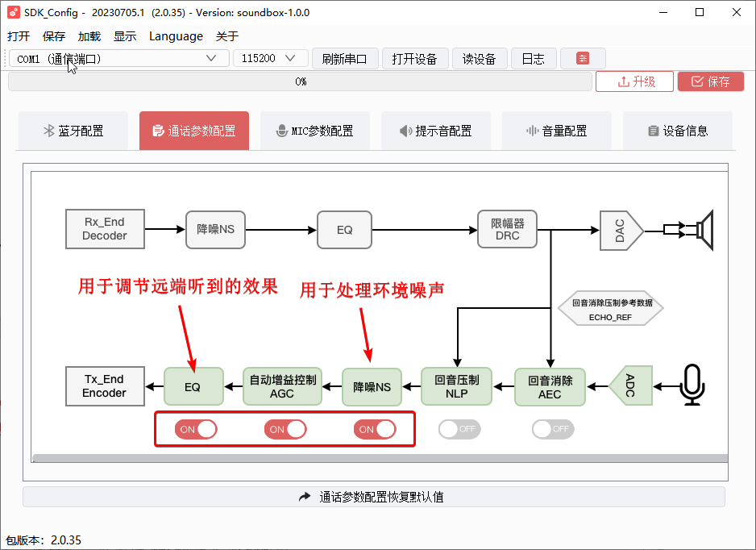Viewport: 756px width, 550px height.
Task: Switch to the 蓝牙配置 tab
Action: click(x=73, y=131)
